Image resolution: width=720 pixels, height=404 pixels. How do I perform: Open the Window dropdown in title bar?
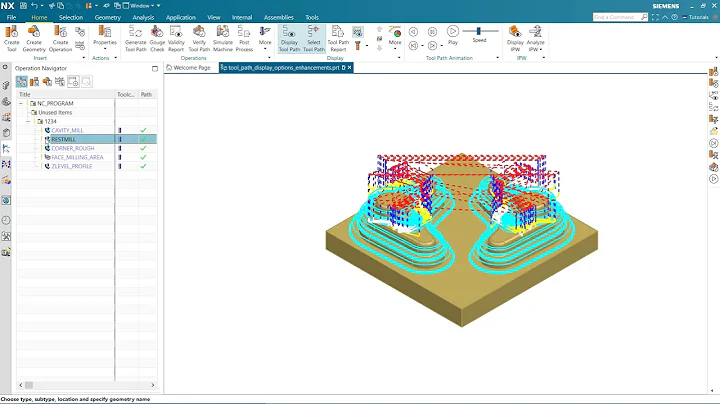point(142,6)
